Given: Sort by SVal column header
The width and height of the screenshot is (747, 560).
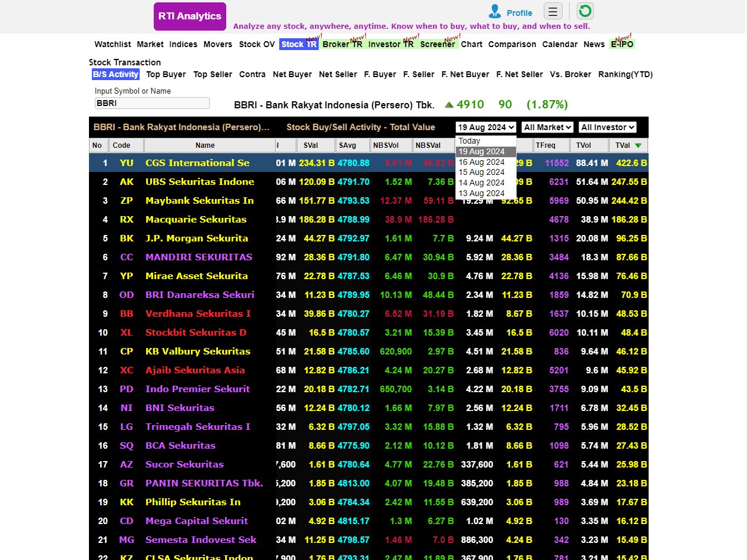Looking at the screenshot, I should [316, 145].
